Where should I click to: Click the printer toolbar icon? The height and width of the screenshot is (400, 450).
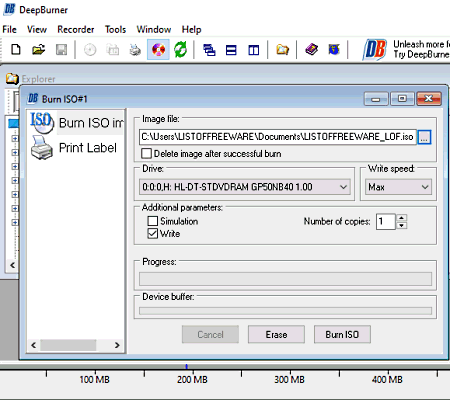(135, 50)
